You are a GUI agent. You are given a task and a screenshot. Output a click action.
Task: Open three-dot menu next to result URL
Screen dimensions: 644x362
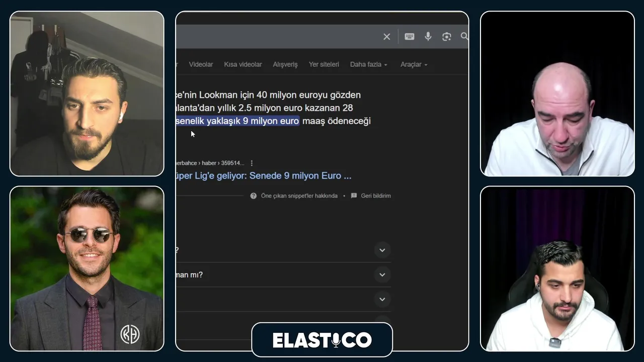pyautogui.click(x=252, y=163)
